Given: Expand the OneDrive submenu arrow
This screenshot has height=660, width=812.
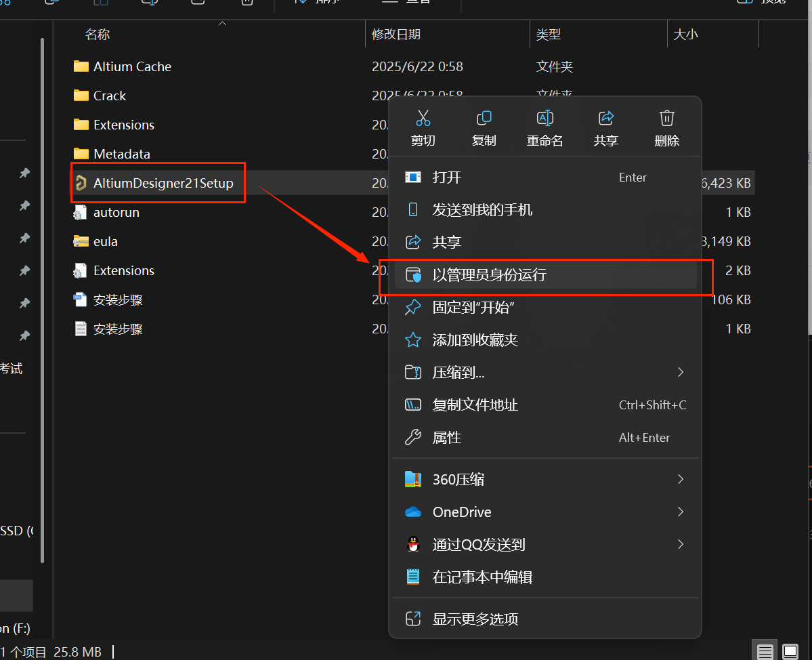Looking at the screenshot, I should pos(681,512).
